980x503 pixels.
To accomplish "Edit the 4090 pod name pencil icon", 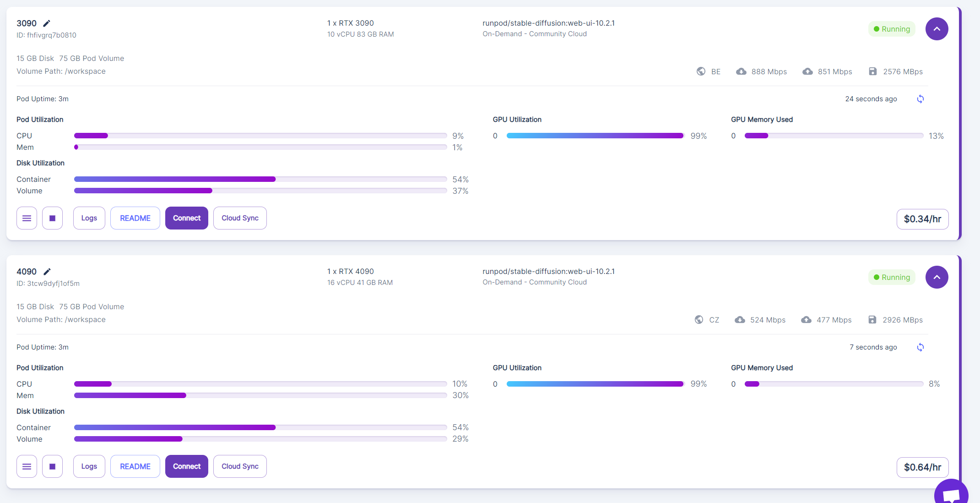I will pyautogui.click(x=47, y=272).
